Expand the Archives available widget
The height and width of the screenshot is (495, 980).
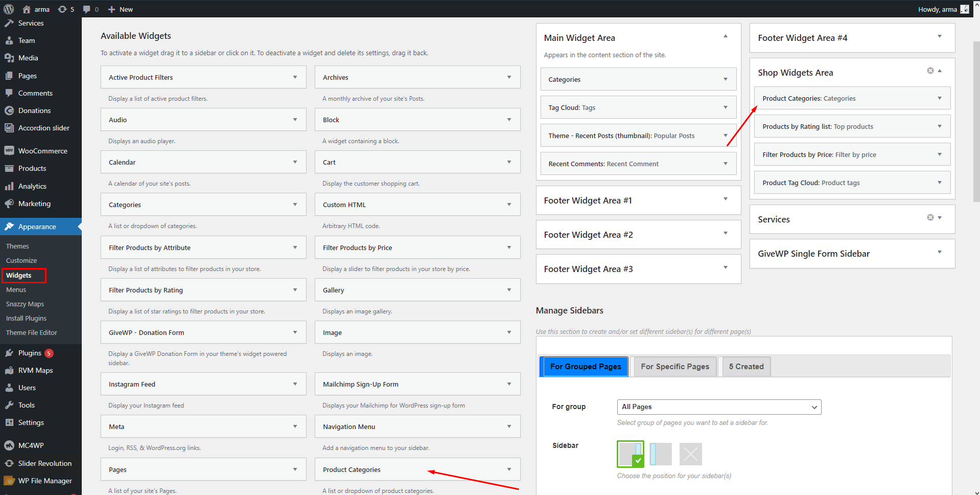point(509,77)
